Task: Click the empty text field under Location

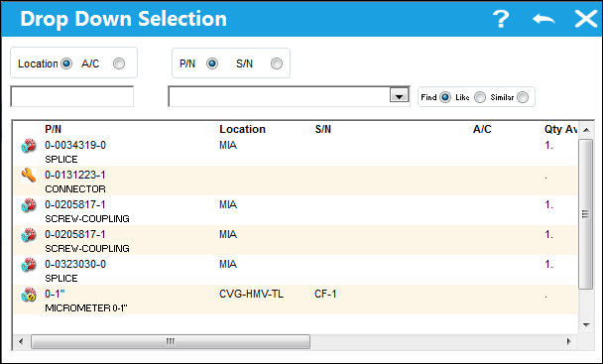Action: 72,96
